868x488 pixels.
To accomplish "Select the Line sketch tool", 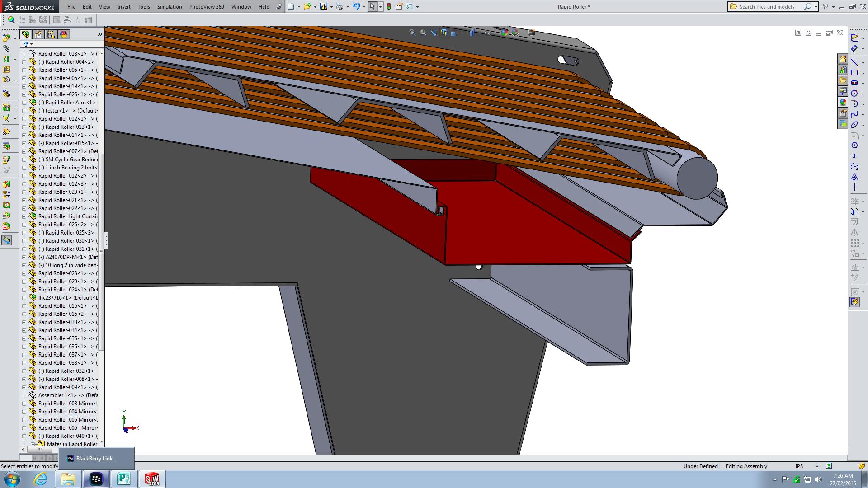I will point(854,62).
